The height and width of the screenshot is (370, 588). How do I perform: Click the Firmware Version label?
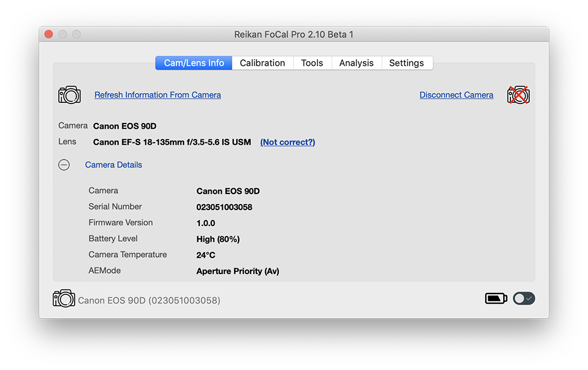[x=121, y=222]
